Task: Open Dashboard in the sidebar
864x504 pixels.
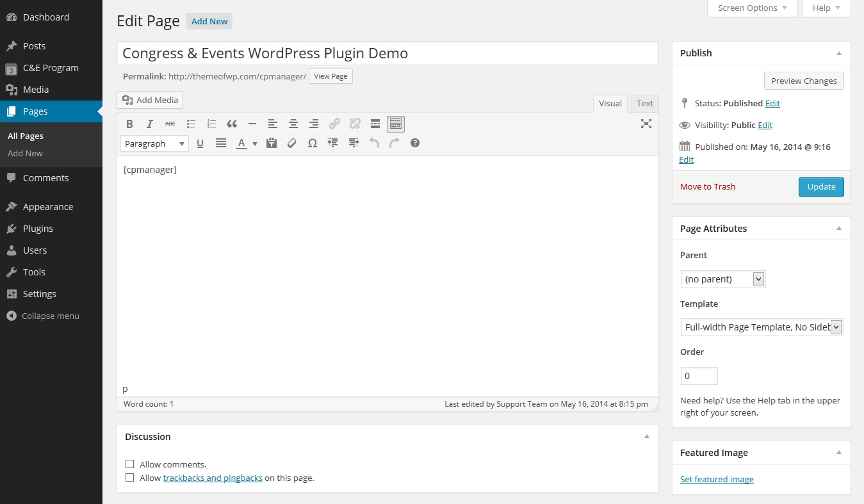Action: coord(51,17)
